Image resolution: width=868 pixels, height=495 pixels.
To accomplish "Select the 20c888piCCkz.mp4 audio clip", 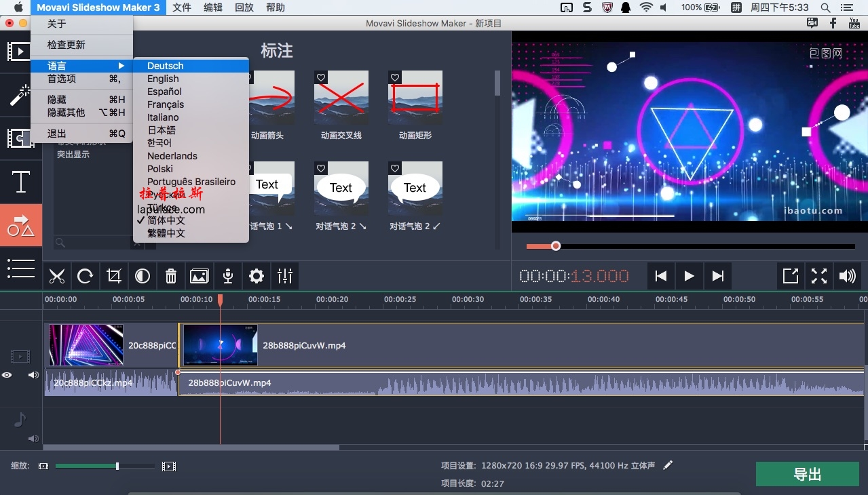I will pyautogui.click(x=110, y=383).
